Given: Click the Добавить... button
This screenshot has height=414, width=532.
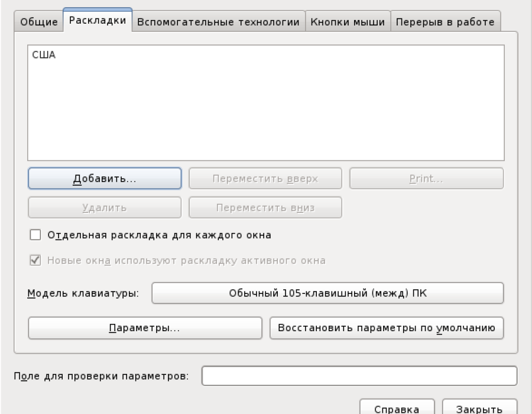Looking at the screenshot, I should coord(105,178).
